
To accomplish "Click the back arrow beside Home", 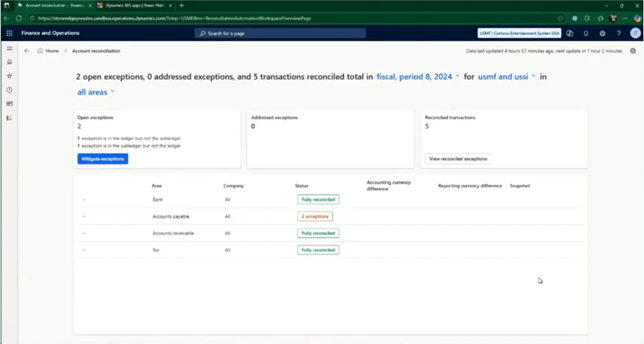I will pyautogui.click(x=27, y=51).
